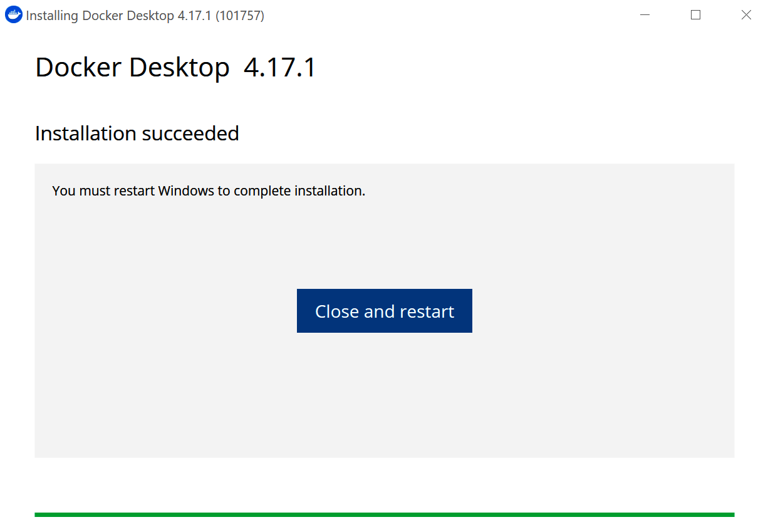This screenshot has width=768, height=532.
Task: Click the maximize button
Action: pyautogui.click(x=695, y=14)
